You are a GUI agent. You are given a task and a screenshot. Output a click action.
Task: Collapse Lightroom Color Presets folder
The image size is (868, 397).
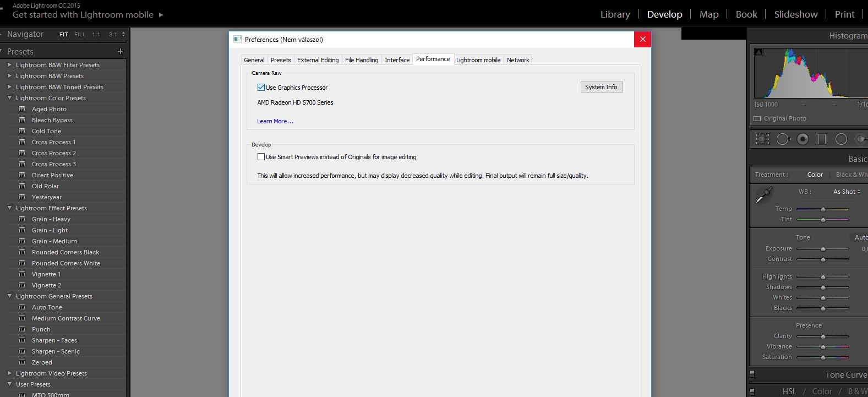click(x=9, y=97)
